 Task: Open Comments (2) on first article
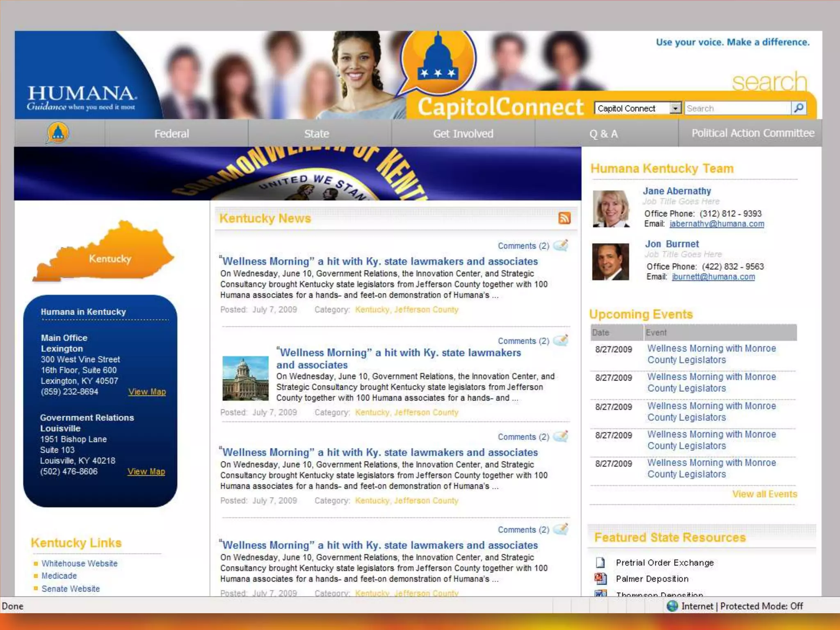523,246
